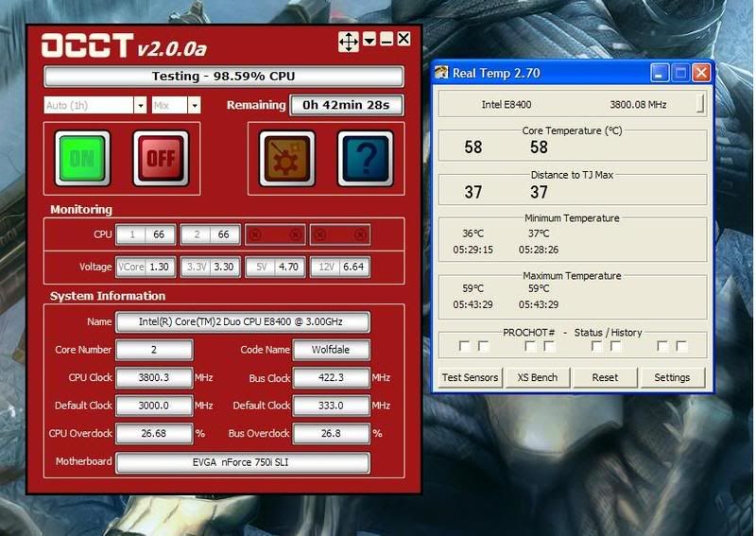Toggle the sixth PROCHOT history checkbox

pos(616,346)
